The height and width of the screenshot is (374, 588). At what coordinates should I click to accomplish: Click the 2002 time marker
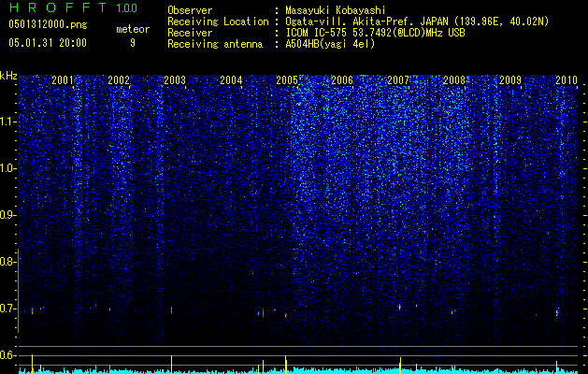click(119, 79)
